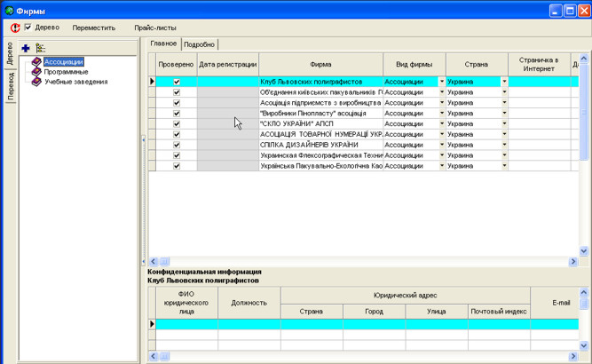The height and width of the screenshot is (364, 592).
Task: Click the Переместить button
Action: (x=93, y=28)
